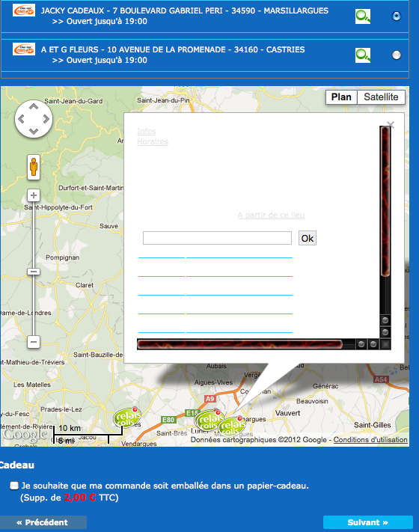The height and width of the screenshot is (532, 419).
Task: Click the 'Saint-Jean-du-Gard' map label
Action: pos(73,101)
